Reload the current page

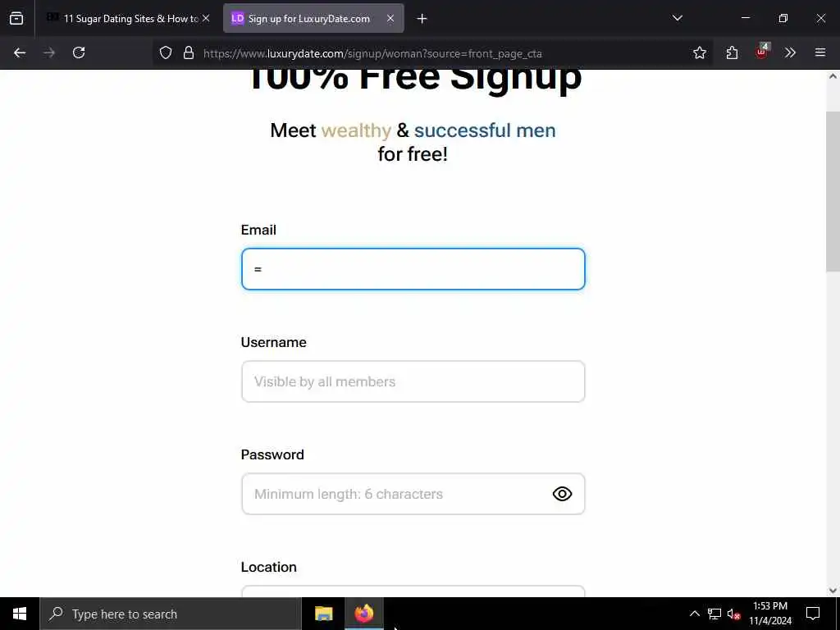point(79,52)
